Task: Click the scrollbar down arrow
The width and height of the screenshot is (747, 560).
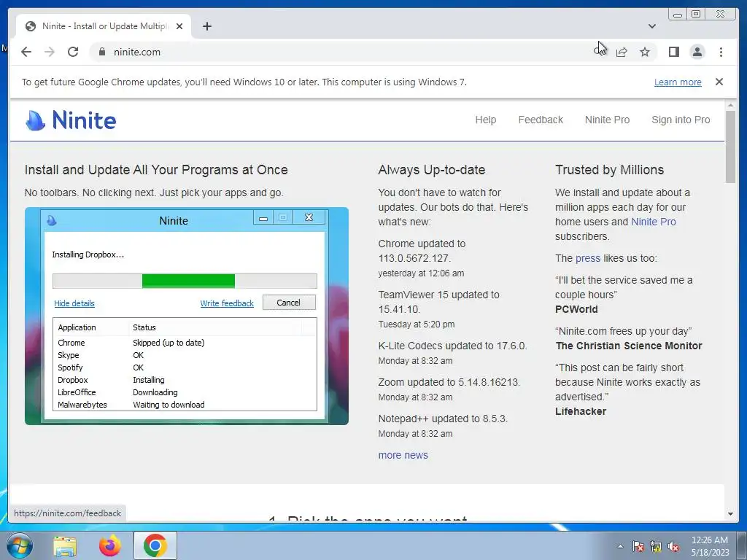Action: tap(730, 514)
